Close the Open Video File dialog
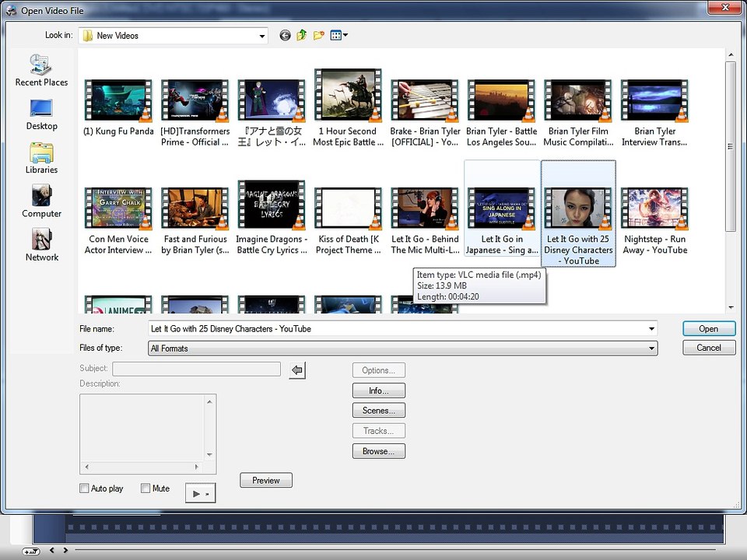 tap(725, 7)
